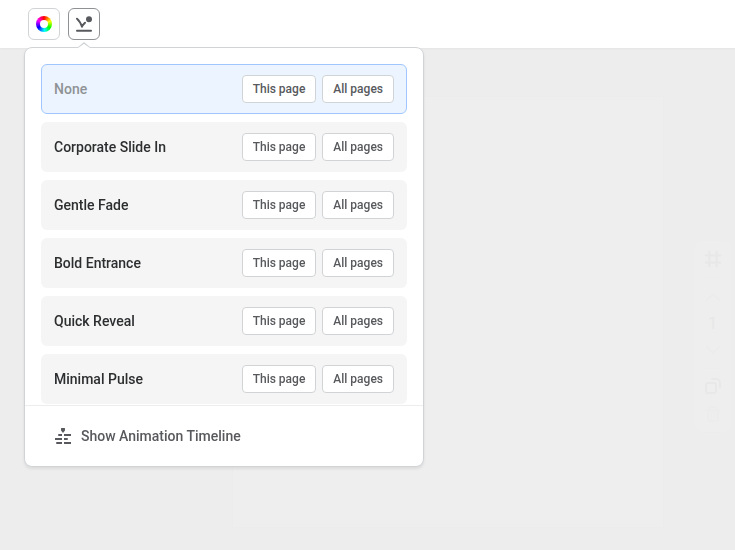This screenshot has width=735, height=550.
Task: Apply Bold Entrance to this page
Action: [x=279, y=263]
